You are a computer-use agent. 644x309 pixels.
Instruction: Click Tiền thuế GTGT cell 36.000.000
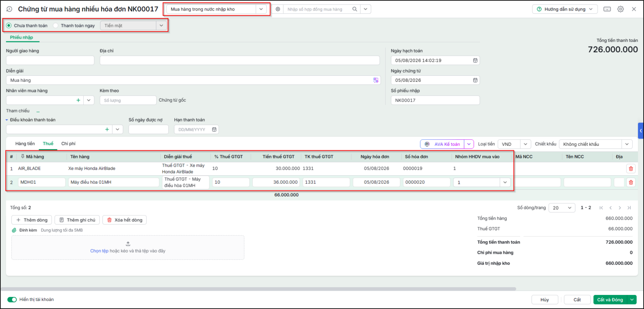point(276,182)
